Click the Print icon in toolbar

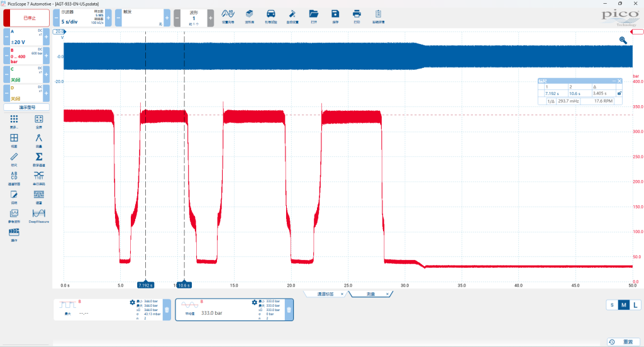[x=357, y=16]
